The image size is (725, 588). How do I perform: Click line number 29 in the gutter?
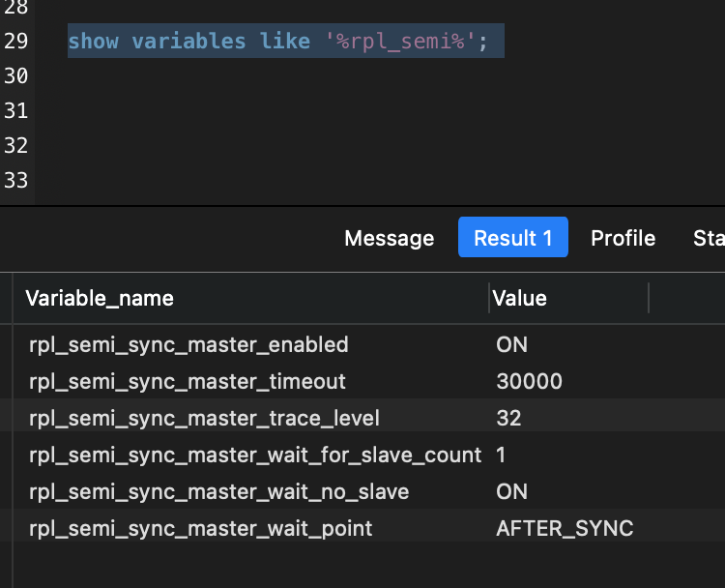pos(16,42)
